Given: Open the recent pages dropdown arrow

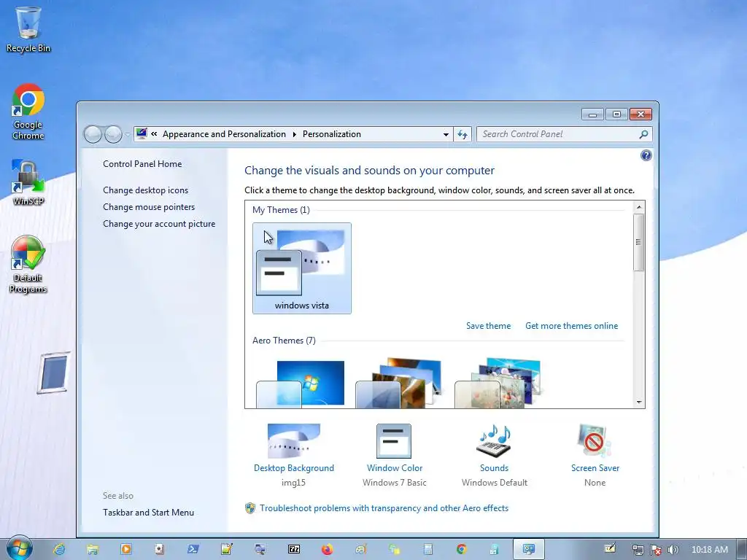Looking at the screenshot, I should (127, 134).
